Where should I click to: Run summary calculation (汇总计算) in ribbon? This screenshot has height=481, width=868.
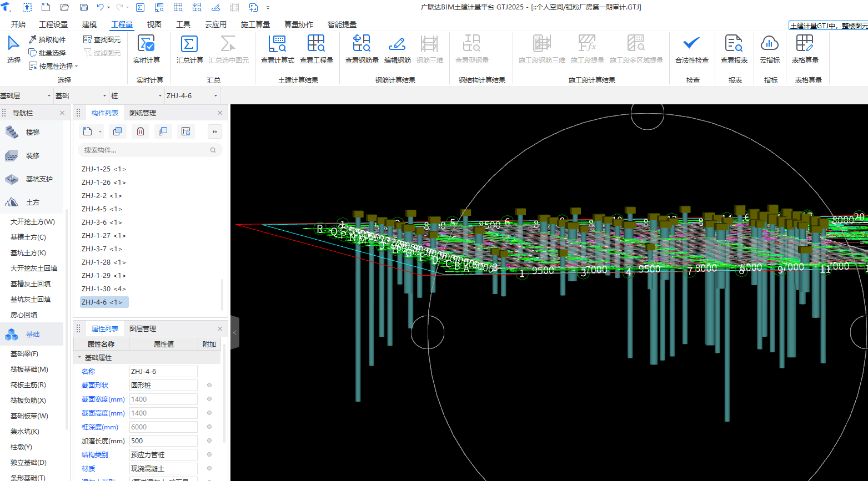(190, 50)
